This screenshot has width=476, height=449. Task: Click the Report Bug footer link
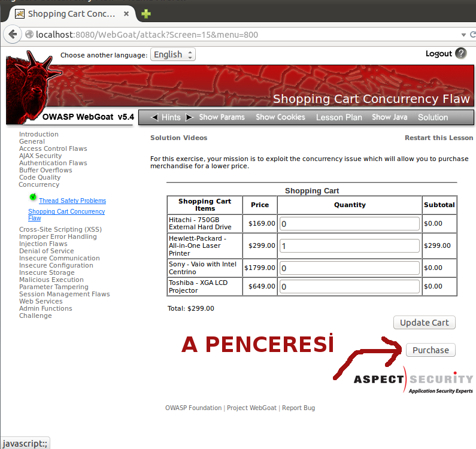click(298, 408)
